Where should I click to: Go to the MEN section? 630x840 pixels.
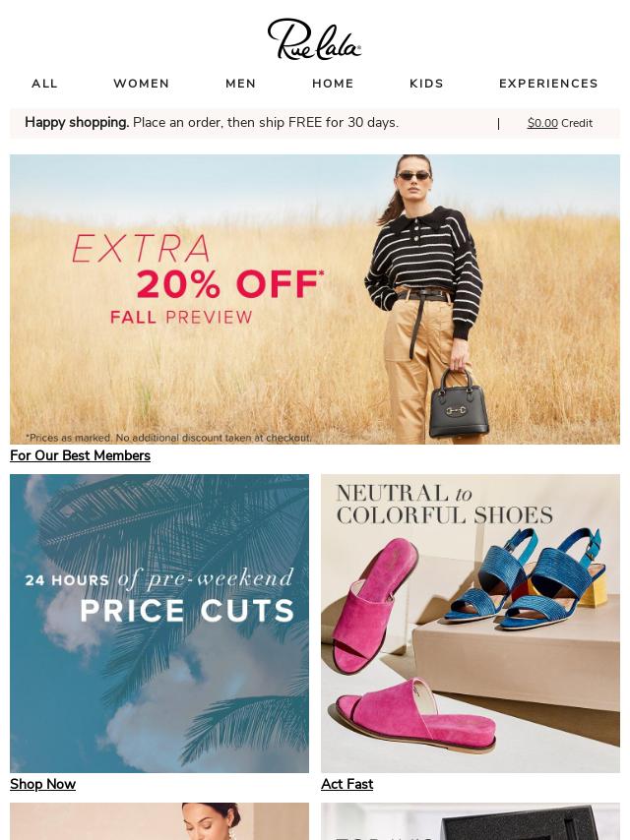[241, 84]
